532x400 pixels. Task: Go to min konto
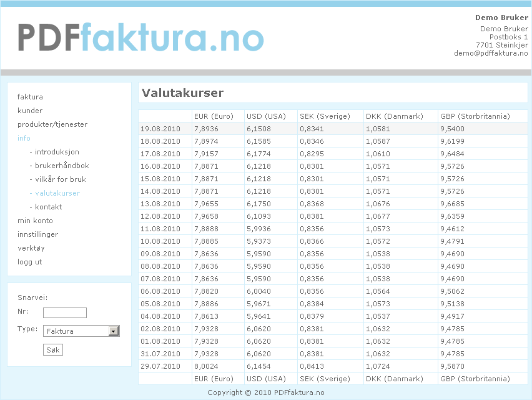click(35, 221)
